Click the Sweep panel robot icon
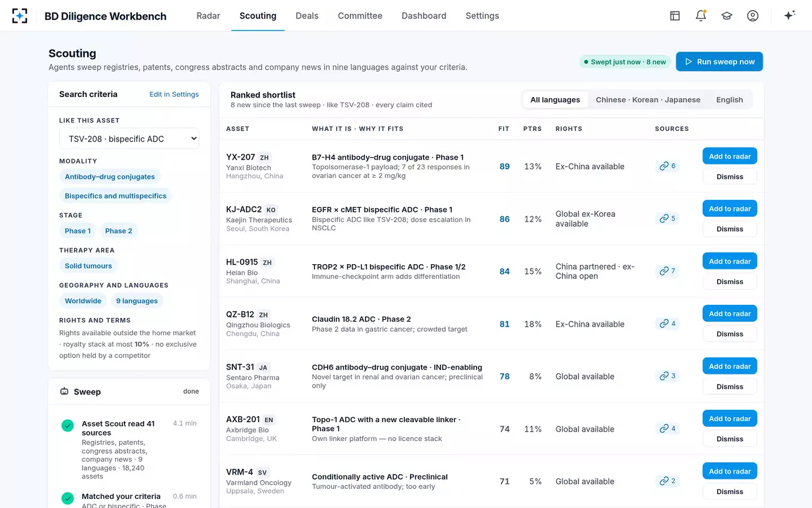 (x=64, y=391)
